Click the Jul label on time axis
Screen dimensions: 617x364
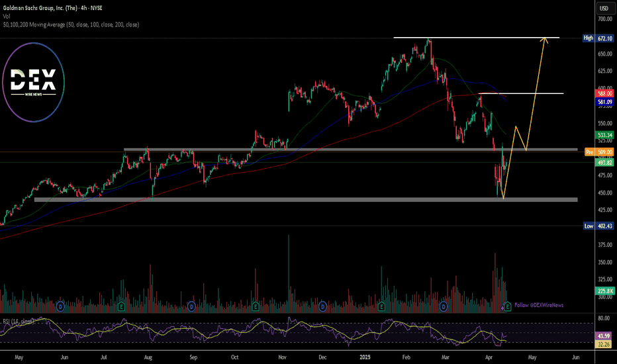[103, 357]
